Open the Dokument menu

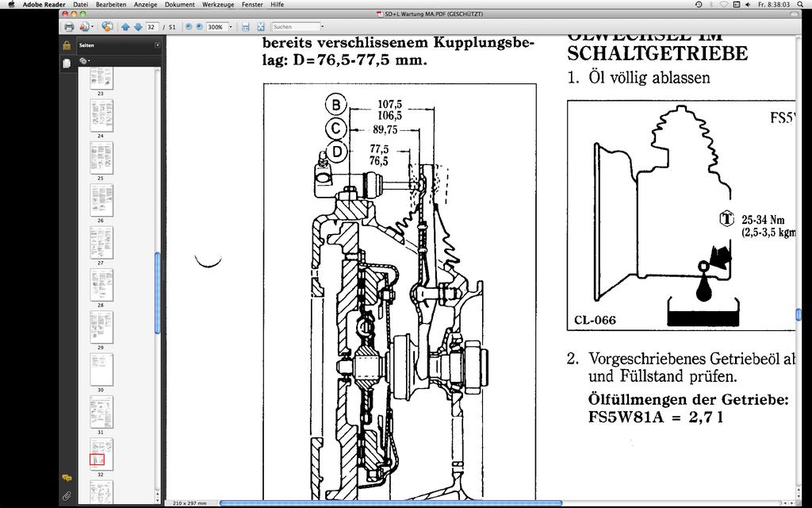coord(180,4)
